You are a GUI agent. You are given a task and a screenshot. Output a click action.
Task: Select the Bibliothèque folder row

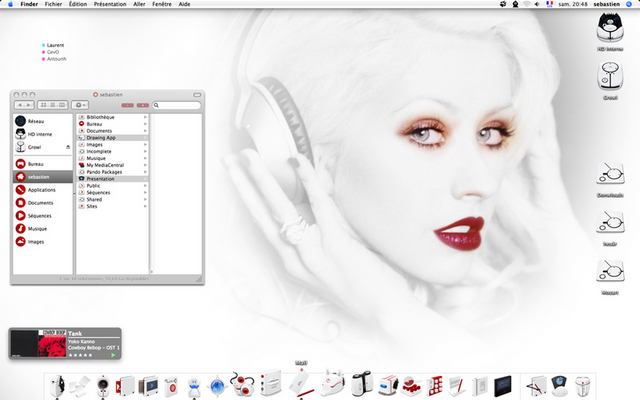click(x=112, y=117)
